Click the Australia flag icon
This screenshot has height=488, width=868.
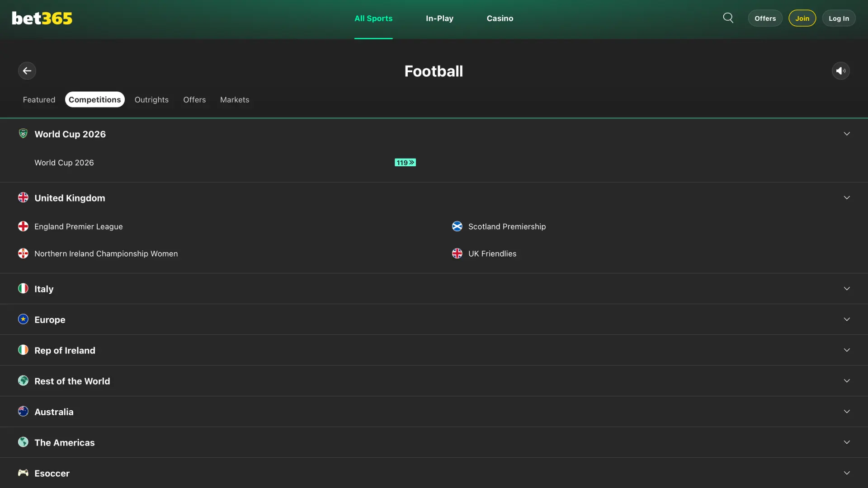pyautogui.click(x=23, y=412)
